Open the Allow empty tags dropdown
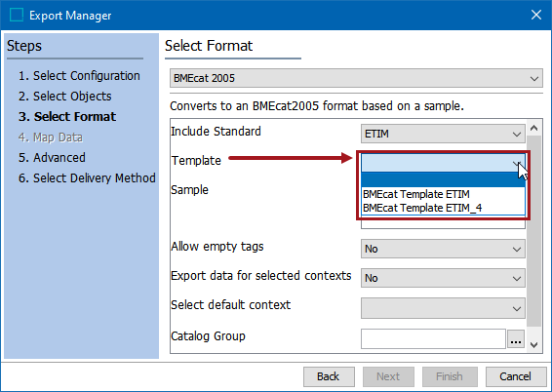 tap(443, 249)
